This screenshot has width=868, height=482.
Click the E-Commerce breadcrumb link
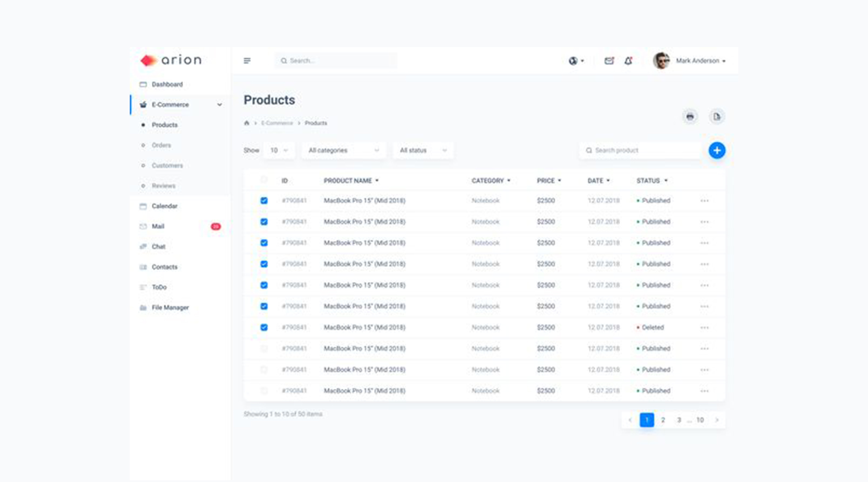(277, 123)
